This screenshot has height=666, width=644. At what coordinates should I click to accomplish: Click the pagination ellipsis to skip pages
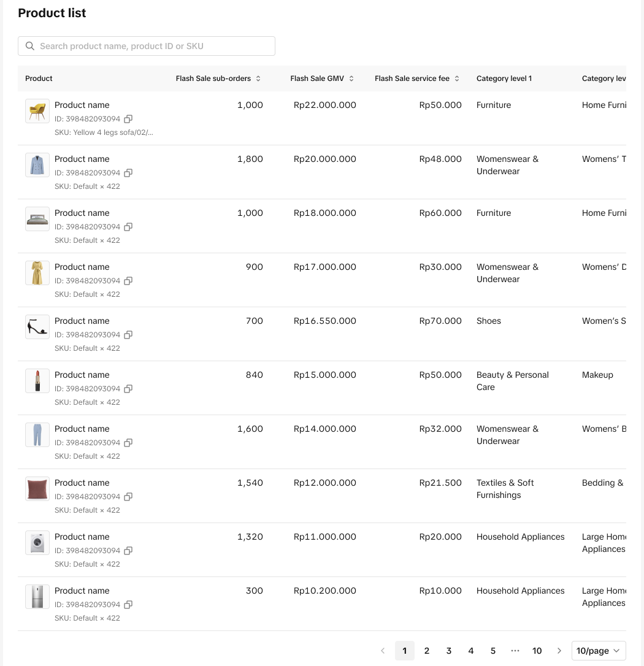coord(515,651)
